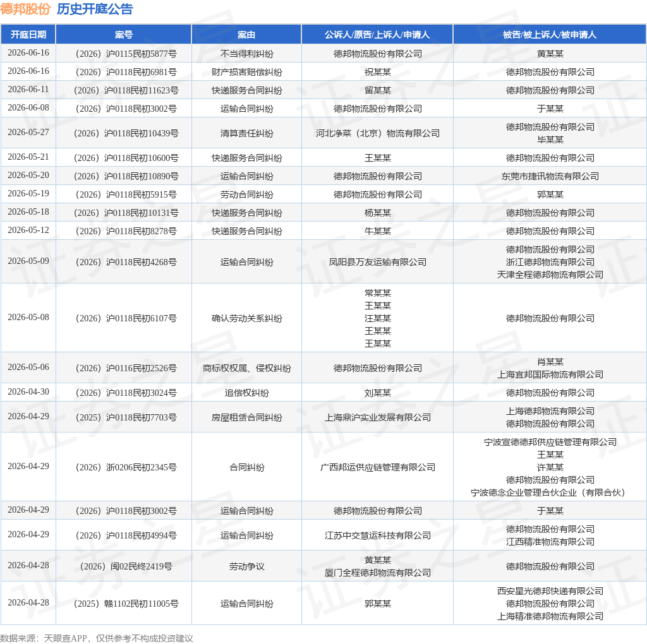Click plaintiff 祝某某
This screenshot has width=647, height=644.
378,72
